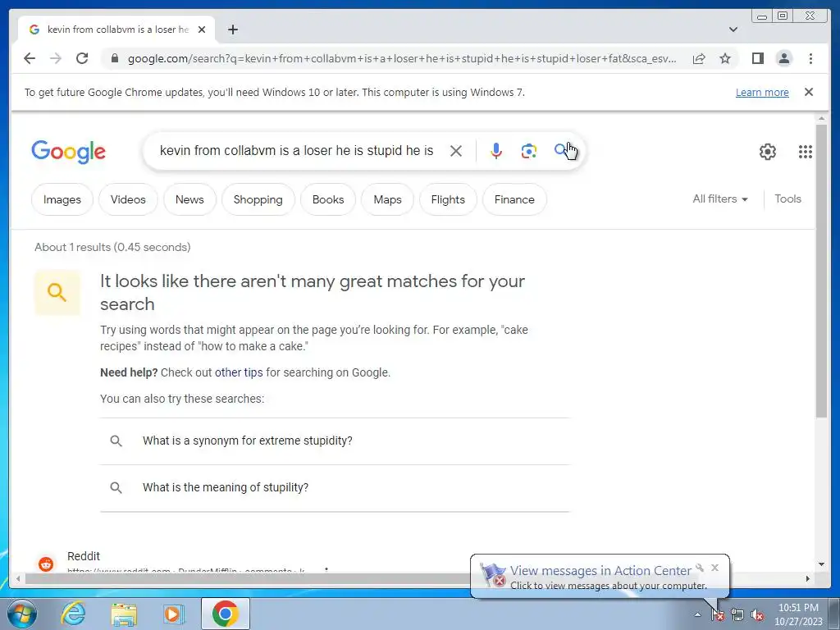The image size is (840, 630).
Task: Open a new Chrome tab
Action: tap(232, 30)
